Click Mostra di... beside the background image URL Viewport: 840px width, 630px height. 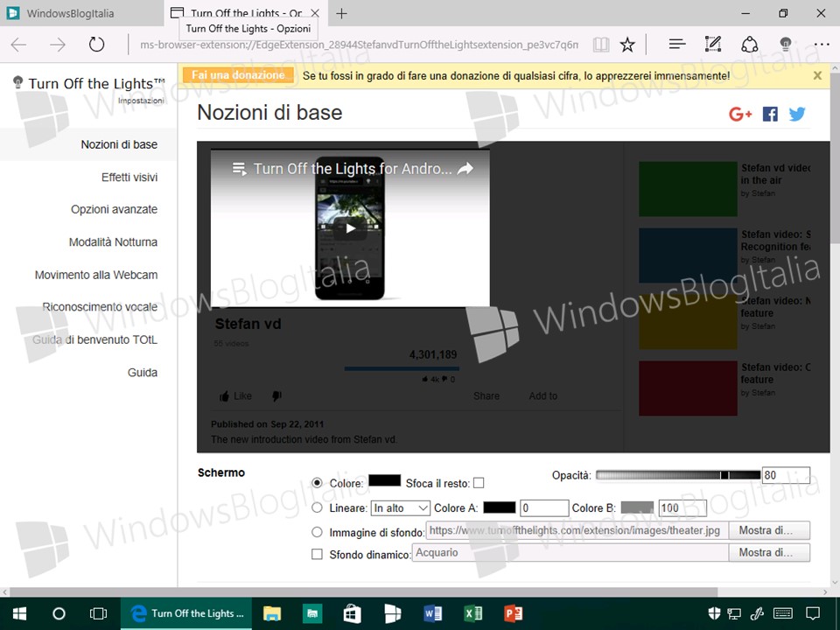[x=769, y=530]
